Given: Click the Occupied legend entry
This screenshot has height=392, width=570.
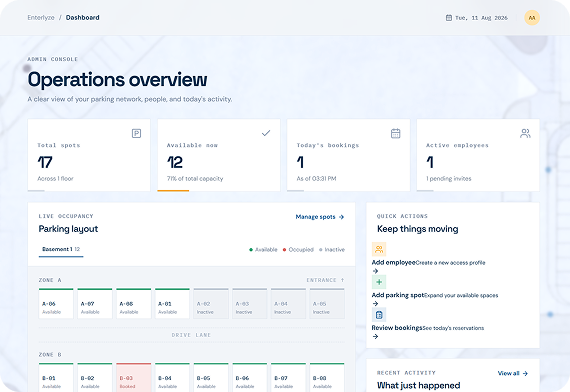Looking at the screenshot, I should click(298, 249).
